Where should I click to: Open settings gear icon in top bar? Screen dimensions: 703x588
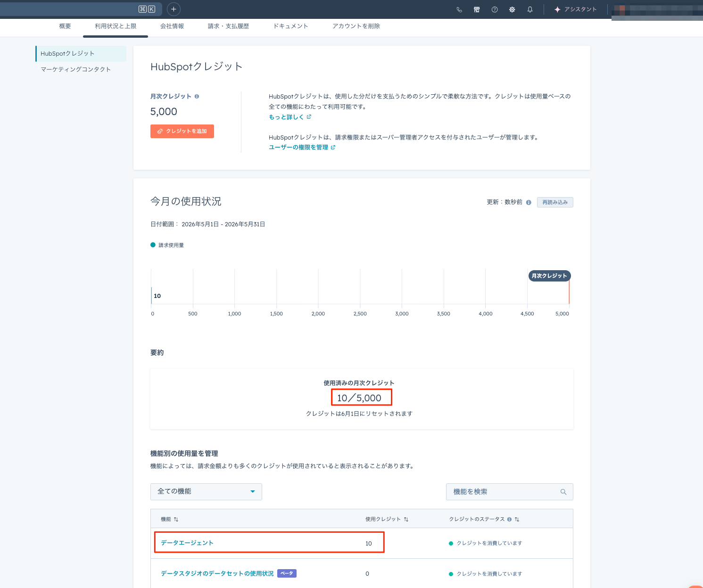pos(512,9)
